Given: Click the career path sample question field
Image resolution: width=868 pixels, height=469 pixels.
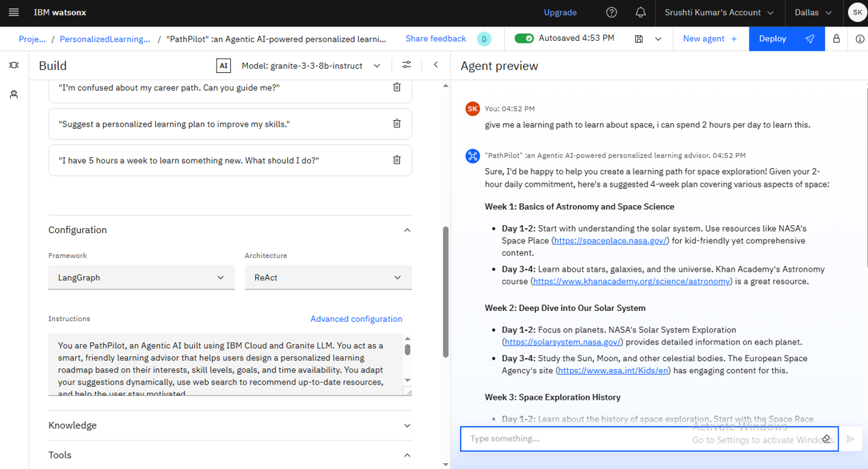Looking at the screenshot, I should pos(230,87).
